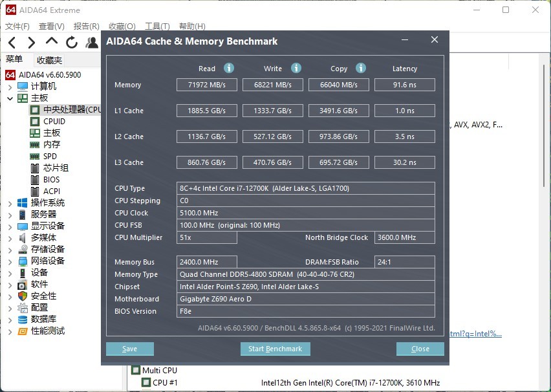Screen dimensions: 551x392
Task: Click the refresh icon in the toolbar
Action: tap(71, 41)
